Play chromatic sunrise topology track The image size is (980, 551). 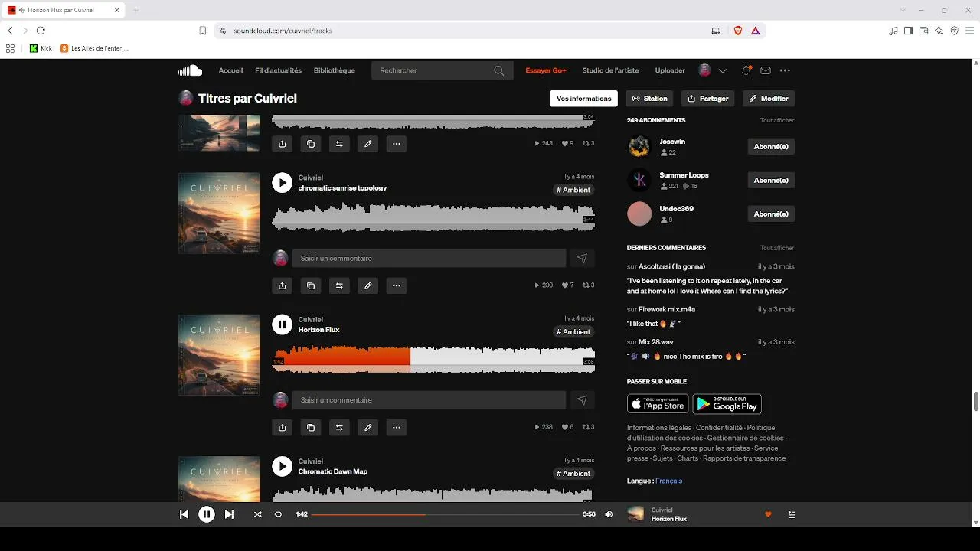coord(283,183)
